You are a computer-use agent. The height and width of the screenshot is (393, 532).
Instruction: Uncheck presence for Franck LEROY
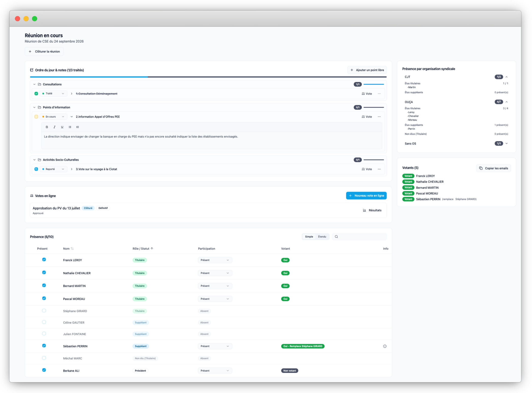[x=44, y=260]
